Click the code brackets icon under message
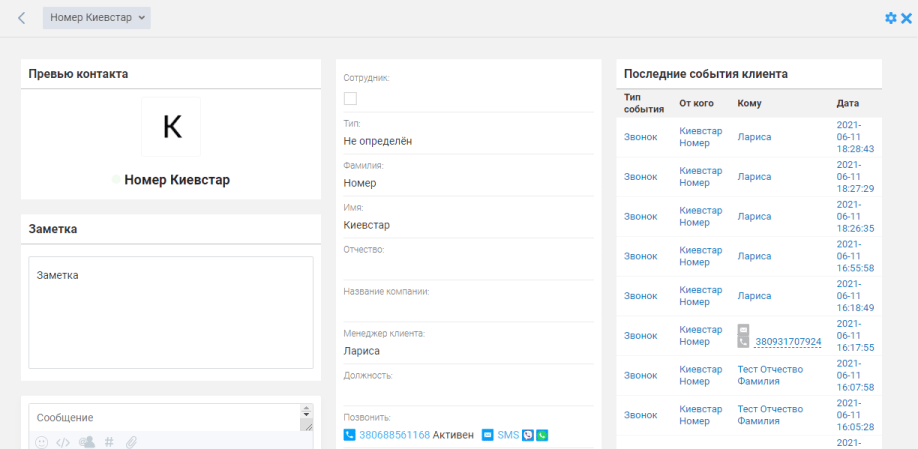This screenshot has width=918, height=449. click(x=63, y=442)
